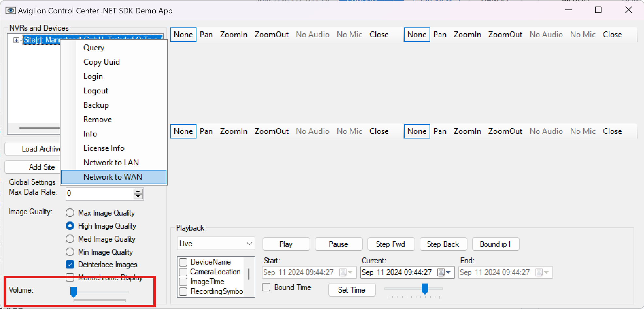Maximize the Avigilon SDK Demo window
Screen dimensions: 644x309
[598, 10]
